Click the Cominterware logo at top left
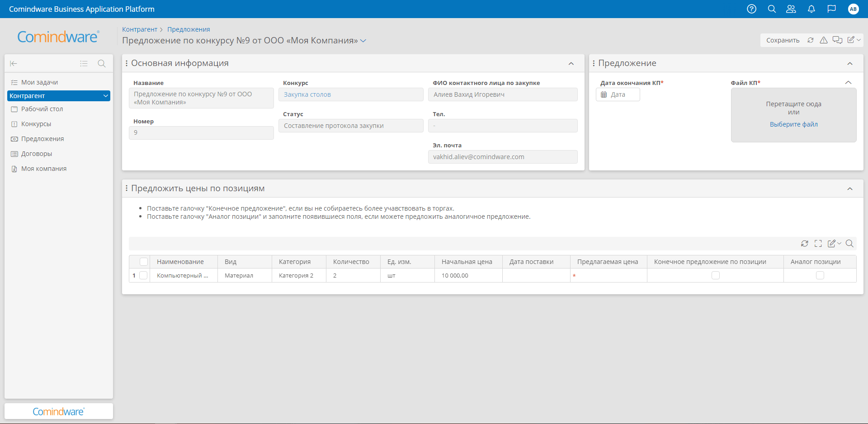This screenshot has height=424, width=868. [58, 37]
